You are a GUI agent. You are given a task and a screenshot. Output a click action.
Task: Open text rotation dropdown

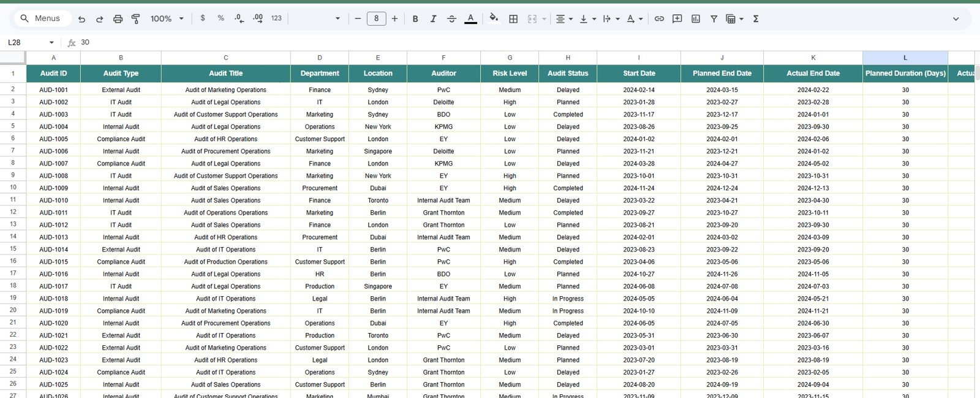(635, 19)
